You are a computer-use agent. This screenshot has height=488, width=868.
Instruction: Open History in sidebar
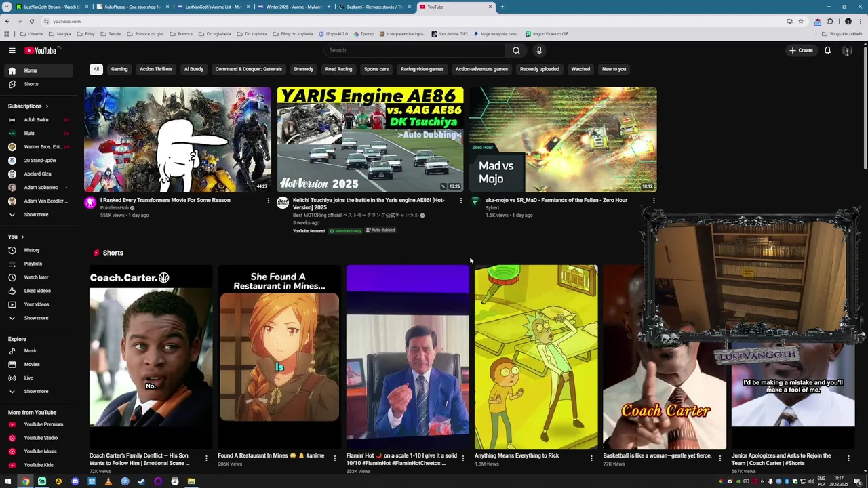click(39, 250)
